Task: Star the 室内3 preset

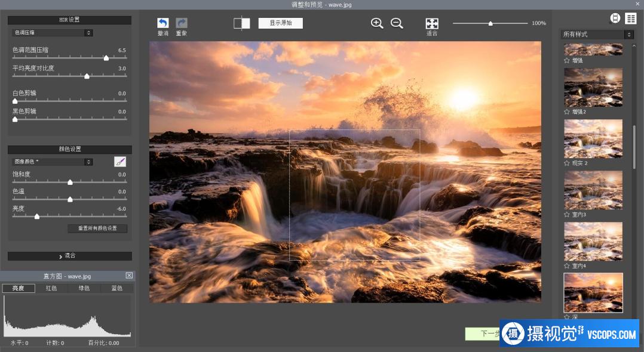Action: [x=567, y=214]
